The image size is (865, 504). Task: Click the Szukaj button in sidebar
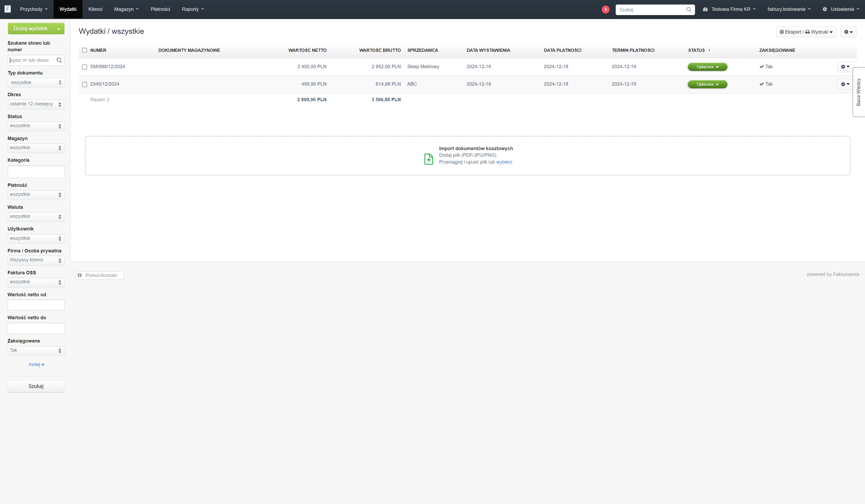(x=36, y=386)
